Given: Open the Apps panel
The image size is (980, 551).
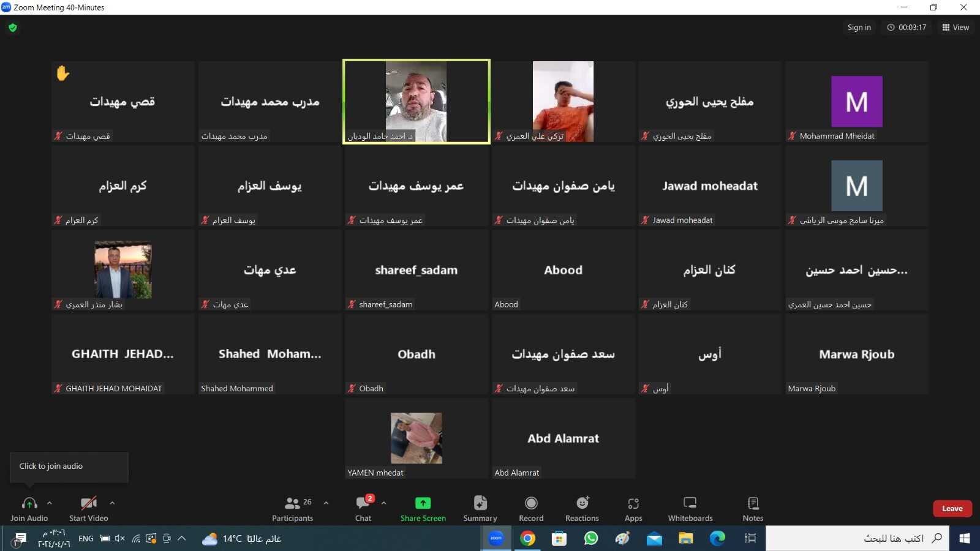Looking at the screenshot, I should tap(633, 508).
